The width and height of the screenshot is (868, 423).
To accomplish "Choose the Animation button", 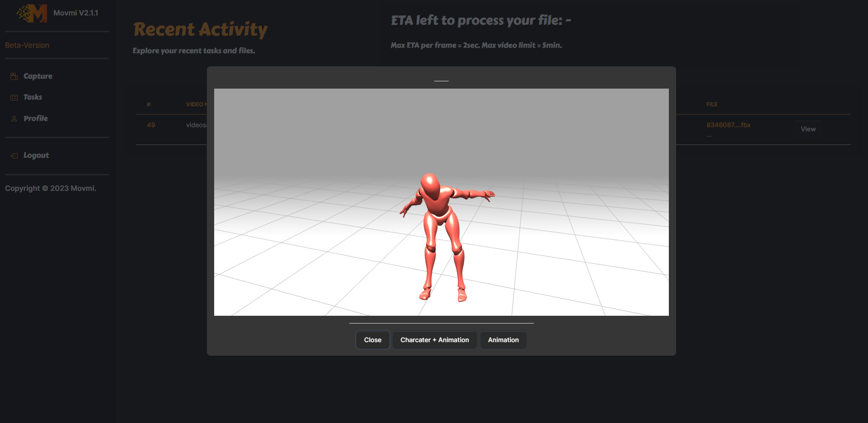I will pyautogui.click(x=503, y=340).
